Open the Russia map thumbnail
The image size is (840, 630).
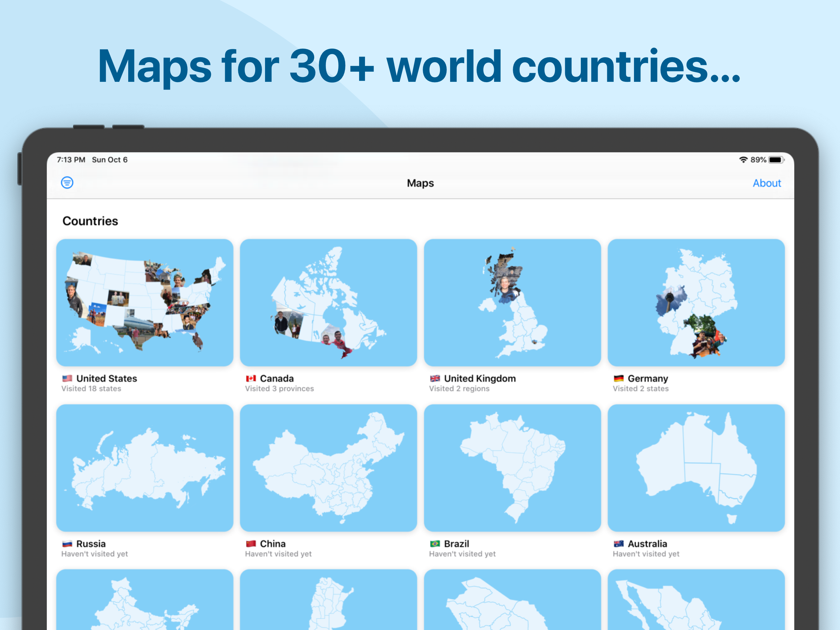point(145,468)
